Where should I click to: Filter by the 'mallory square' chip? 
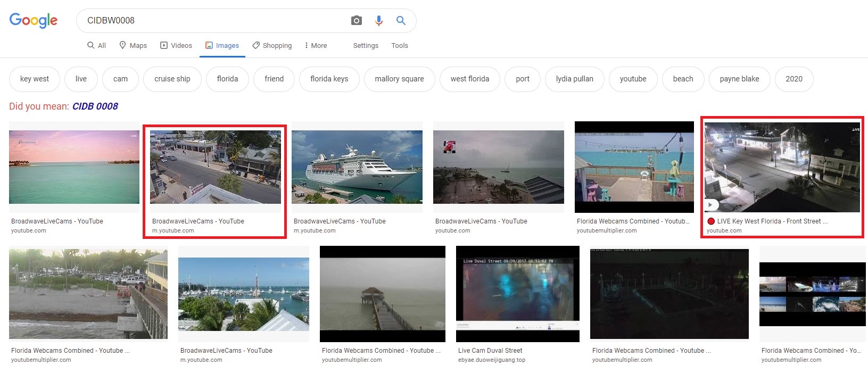pos(399,79)
